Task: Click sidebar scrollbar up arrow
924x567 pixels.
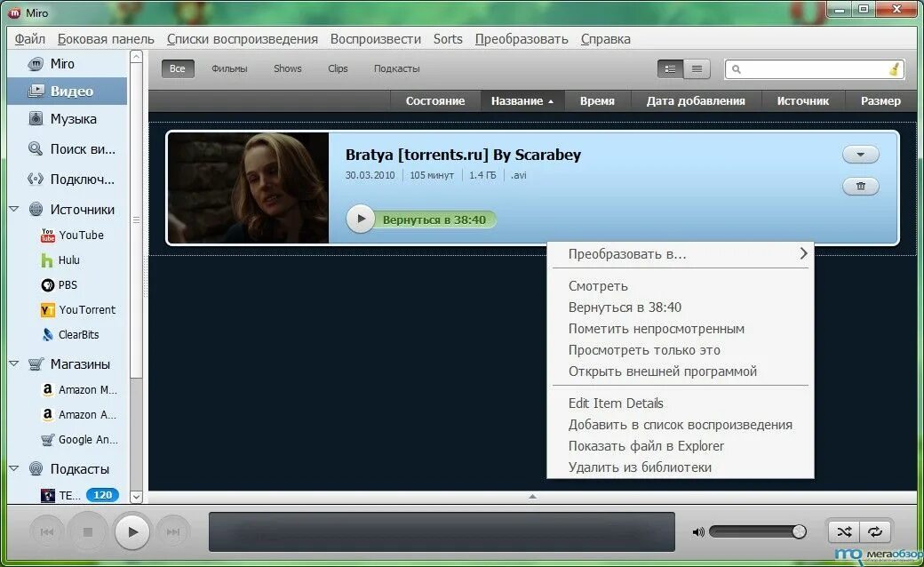Action: pos(136,57)
